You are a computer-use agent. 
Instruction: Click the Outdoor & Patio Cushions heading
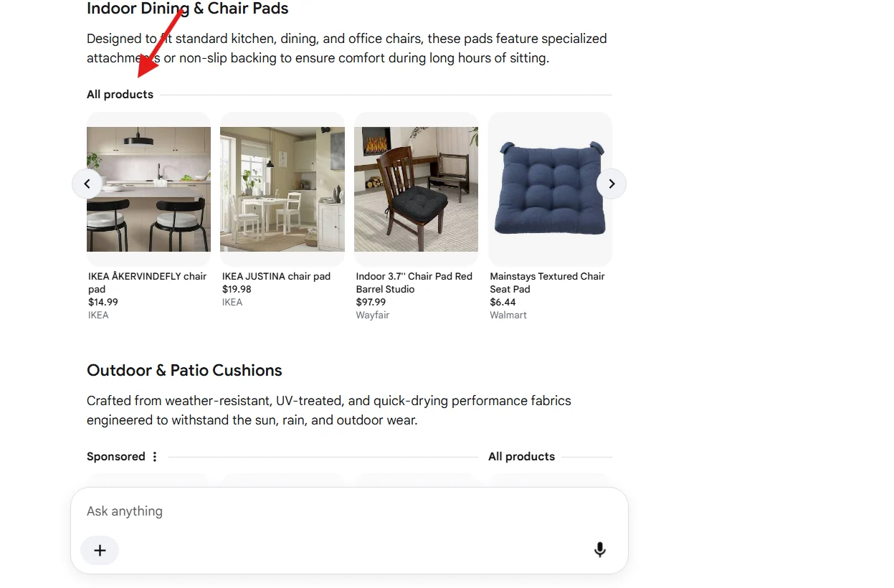(184, 371)
